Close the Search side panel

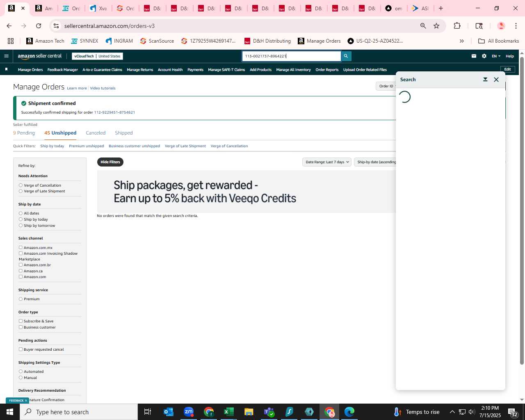[x=496, y=80]
